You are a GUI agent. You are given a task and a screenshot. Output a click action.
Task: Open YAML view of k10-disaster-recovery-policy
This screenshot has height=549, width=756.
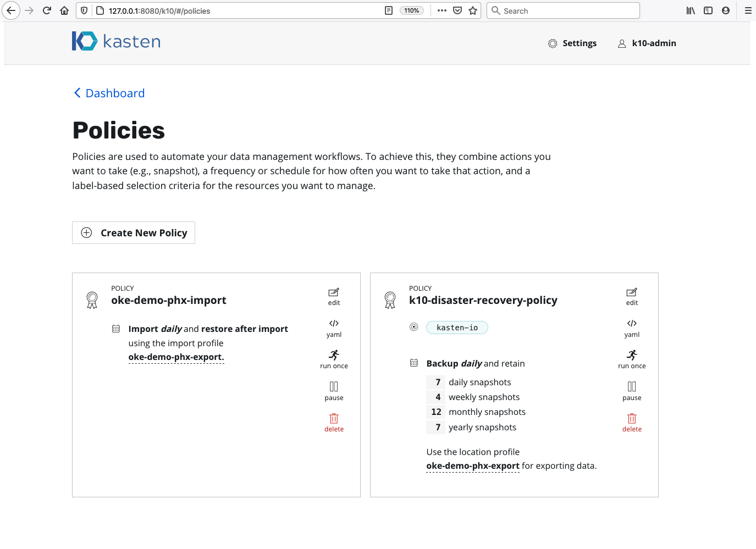pos(632,328)
